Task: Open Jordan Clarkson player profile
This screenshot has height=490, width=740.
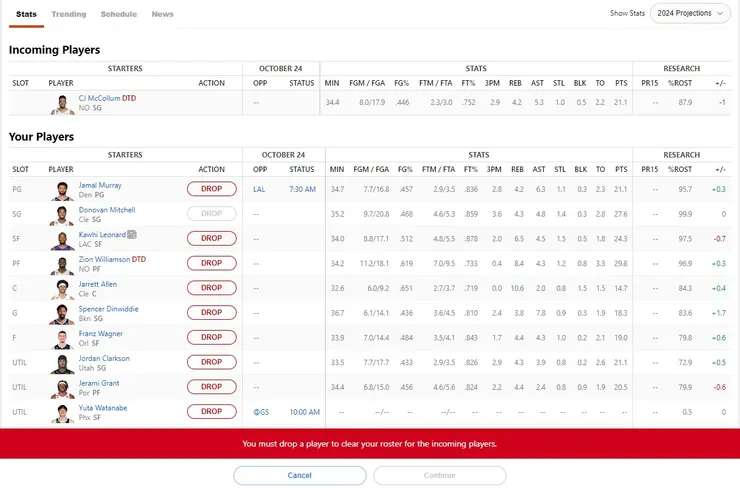Action: (104, 358)
